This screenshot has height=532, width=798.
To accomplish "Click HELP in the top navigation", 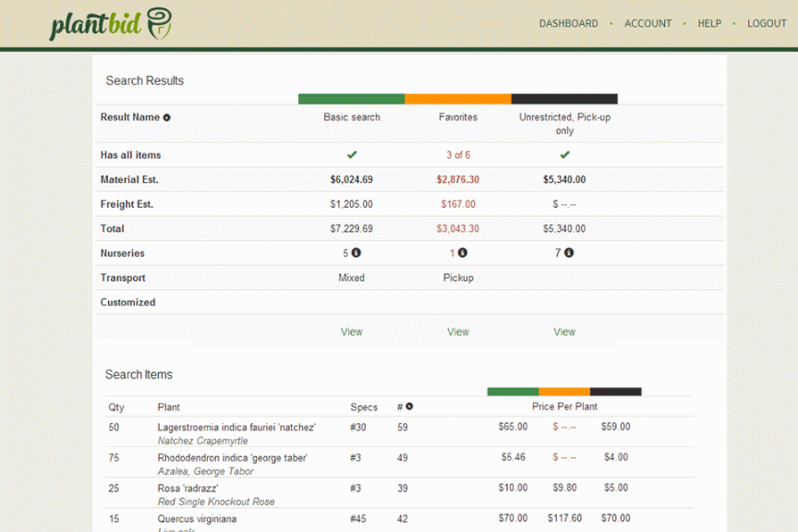I will click(x=709, y=23).
